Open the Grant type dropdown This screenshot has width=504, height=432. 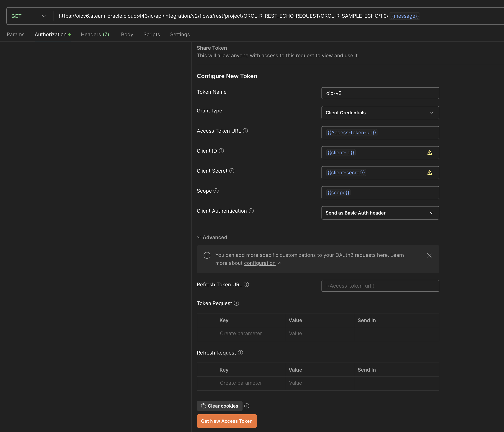(380, 113)
